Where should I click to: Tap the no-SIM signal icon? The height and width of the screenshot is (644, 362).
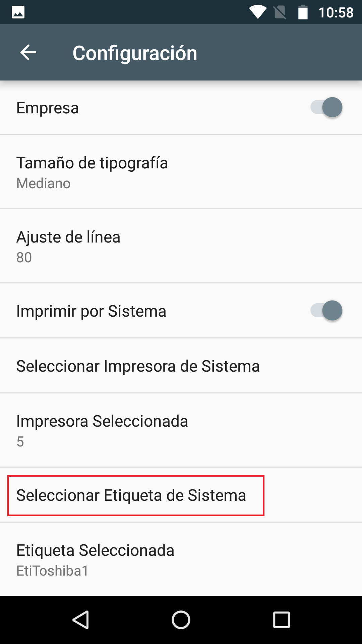280,12
